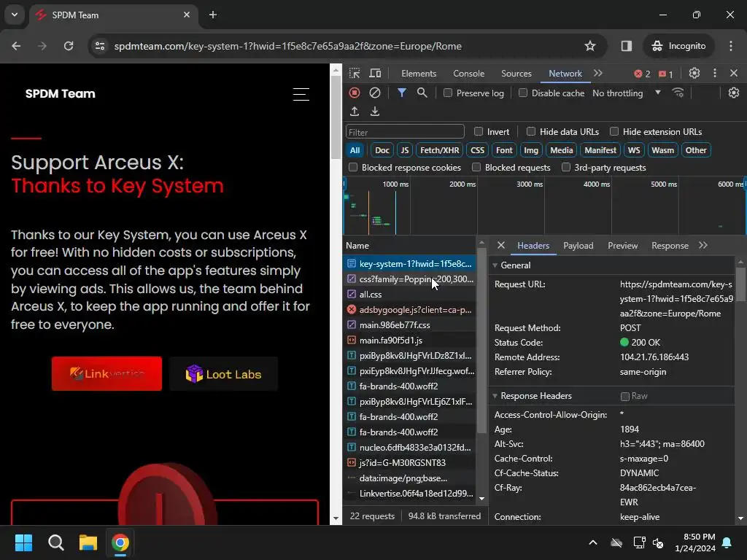Open the Incognito profile button

(x=679, y=46)
